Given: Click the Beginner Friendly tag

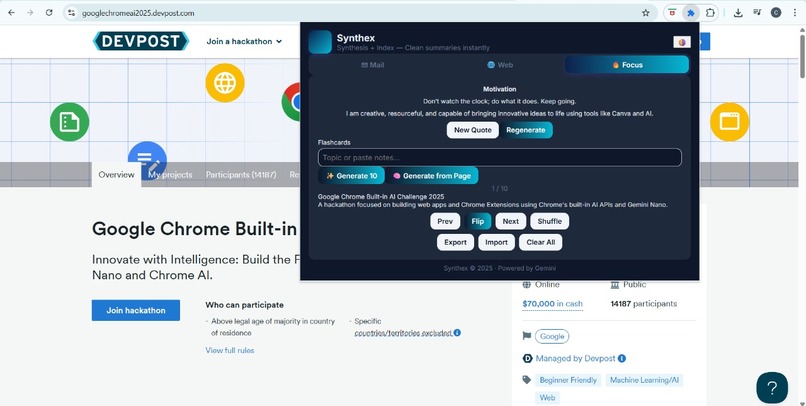Looking at the screenshot, I should click(x=568, y=380).
